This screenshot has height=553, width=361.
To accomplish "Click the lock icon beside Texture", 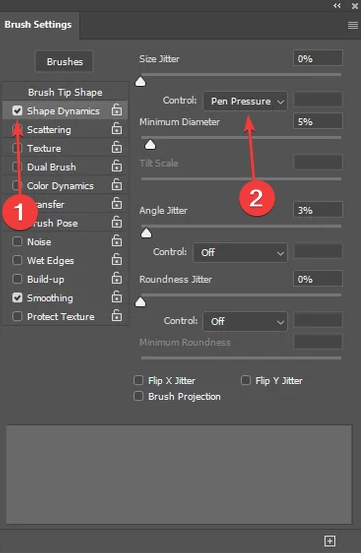I will click(x=117, y=147).
